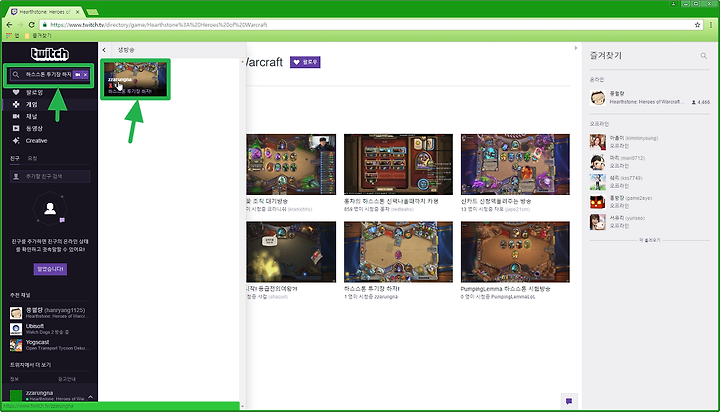Open the zzarungna live stream search result
The width and height of the screenshot is (720, 412).
(x=135, y=79)
